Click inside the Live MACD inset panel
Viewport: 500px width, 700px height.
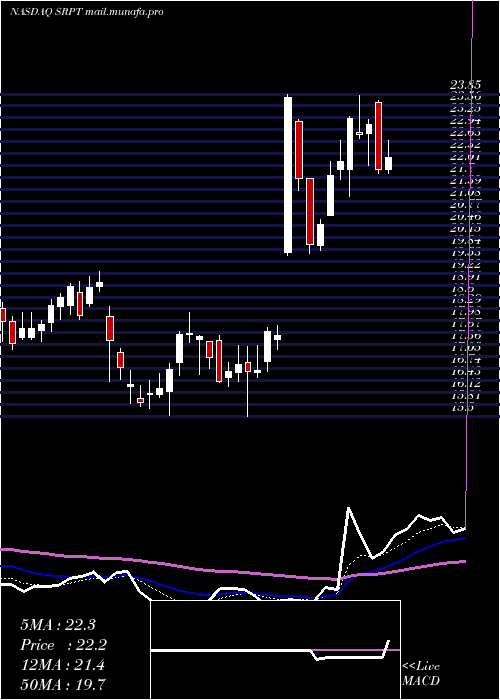coord(275,650)
